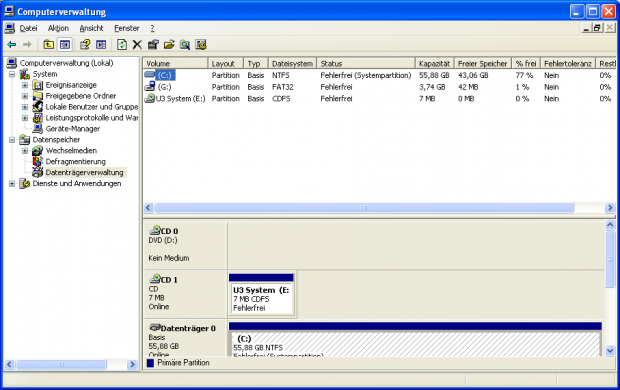Viewport: 620px width, 390px height.
Task: Click the Open folder toolbar icon
Action: 169,45
